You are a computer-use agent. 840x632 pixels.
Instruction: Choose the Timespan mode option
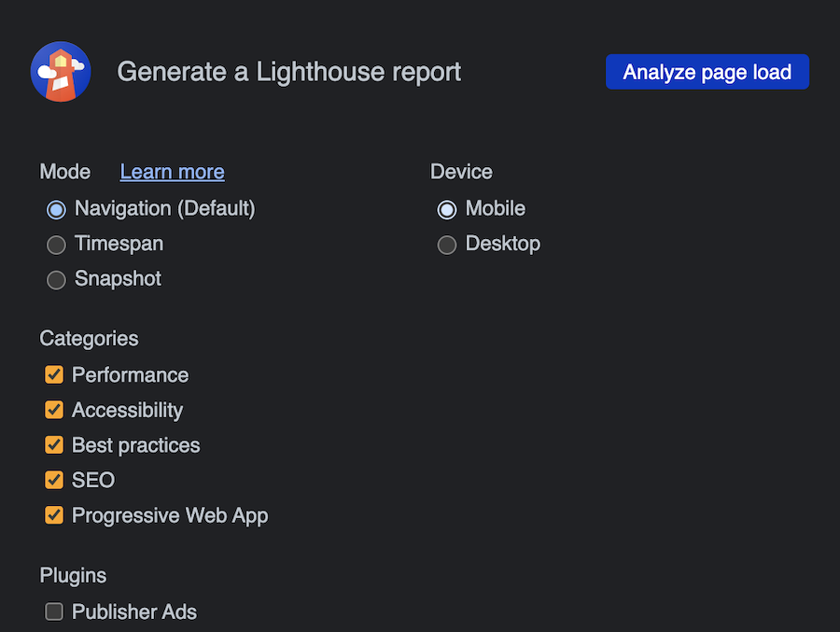pos(56,245)
